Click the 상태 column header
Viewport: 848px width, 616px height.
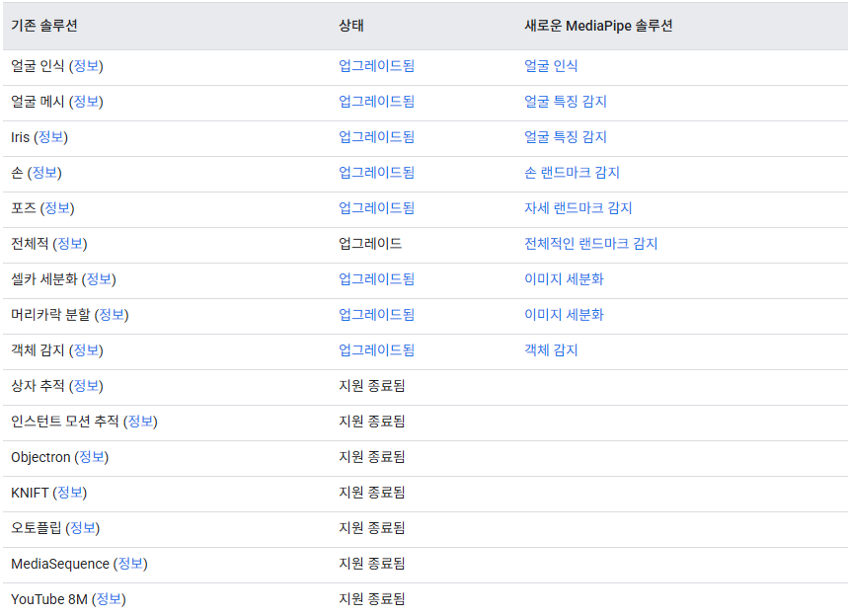click(x=351, y=26)
